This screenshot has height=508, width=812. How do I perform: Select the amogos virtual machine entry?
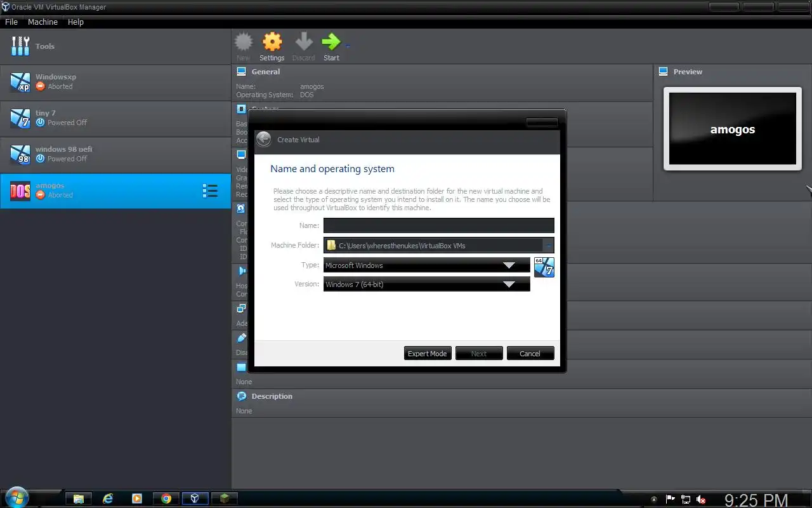pos(115,190)
